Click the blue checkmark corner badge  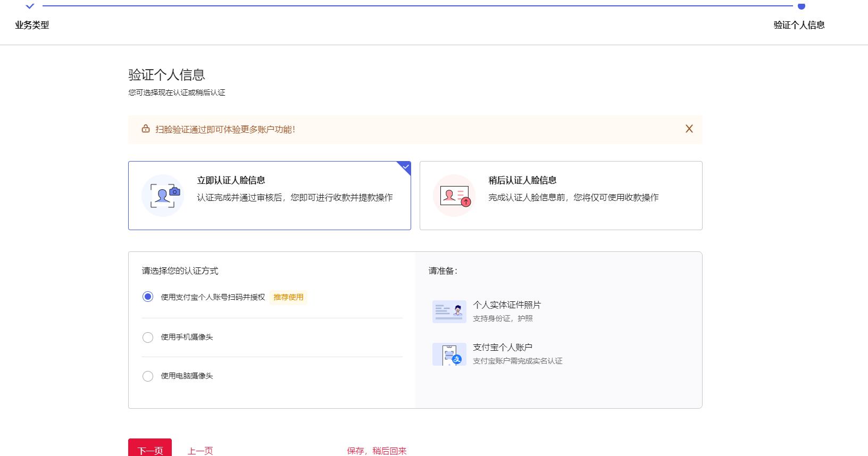pyautogui.click(x=405, y=167)
